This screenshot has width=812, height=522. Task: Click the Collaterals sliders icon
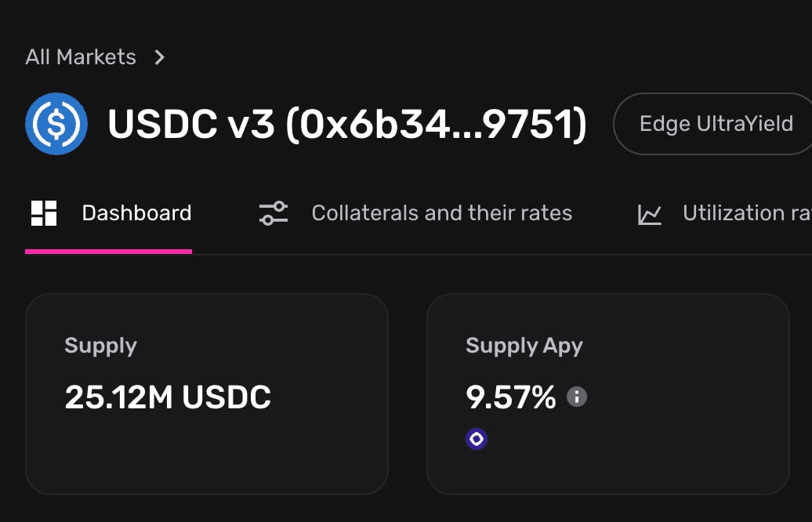tap(274, 213)
